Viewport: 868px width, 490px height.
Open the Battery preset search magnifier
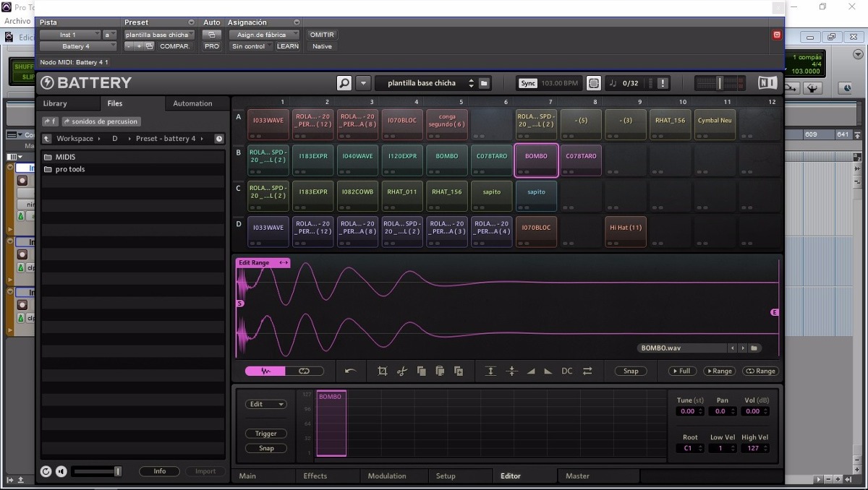pos(344,83)
